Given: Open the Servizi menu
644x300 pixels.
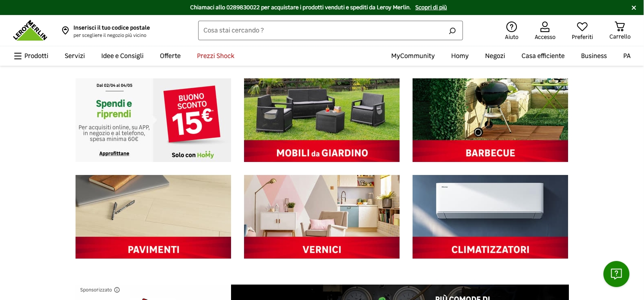Looking at the screenshot, I should pyautogui.click(x=75, y=56).
